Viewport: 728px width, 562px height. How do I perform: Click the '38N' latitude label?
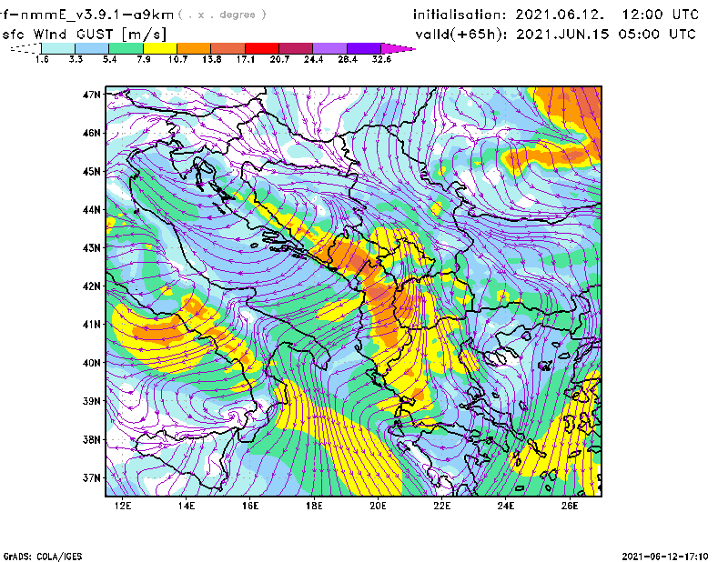click(x=92, y=439)
